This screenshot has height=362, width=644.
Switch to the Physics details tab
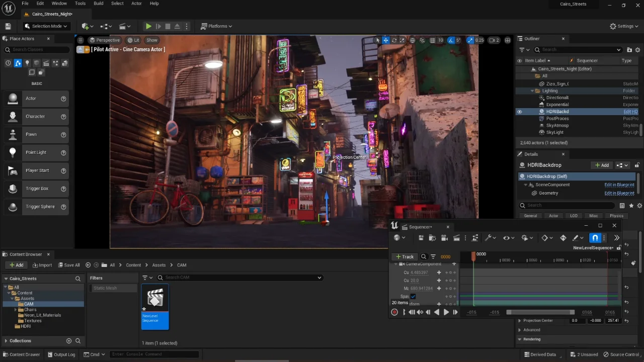click(616, 216)
